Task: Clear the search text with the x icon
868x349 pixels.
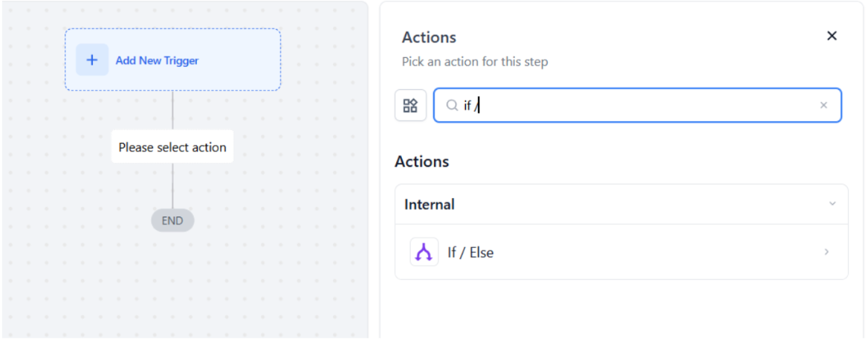Action: [823, 106]
